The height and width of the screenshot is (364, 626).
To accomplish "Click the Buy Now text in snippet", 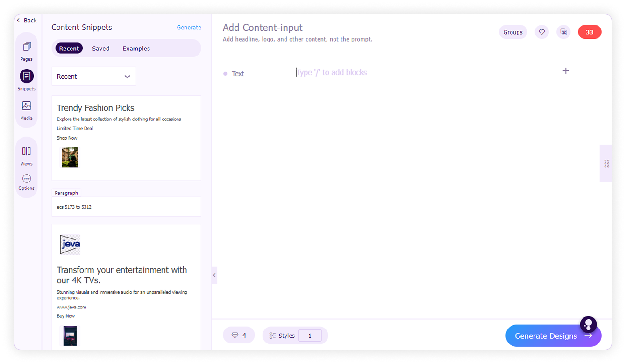I will 66,316.
